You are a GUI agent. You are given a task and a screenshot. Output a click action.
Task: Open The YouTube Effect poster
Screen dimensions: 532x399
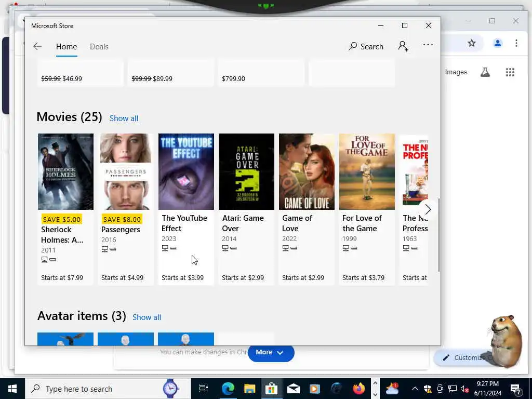pos(186,171)
